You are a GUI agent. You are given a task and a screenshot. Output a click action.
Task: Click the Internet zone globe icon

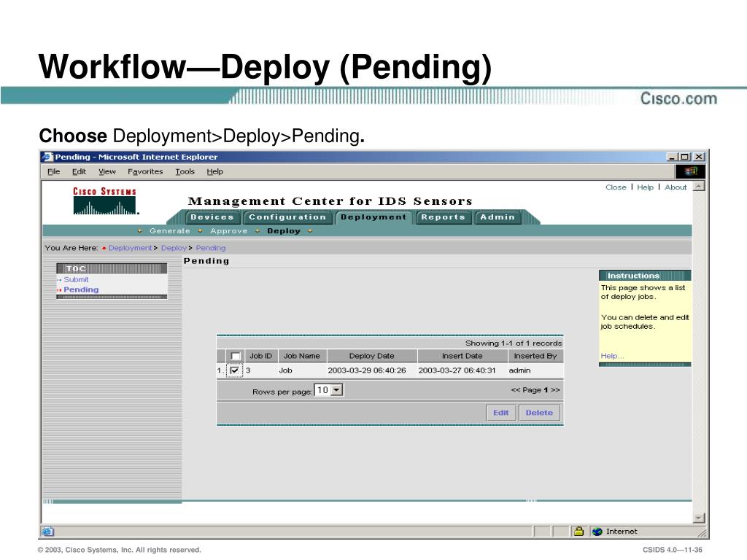[597, 532]
